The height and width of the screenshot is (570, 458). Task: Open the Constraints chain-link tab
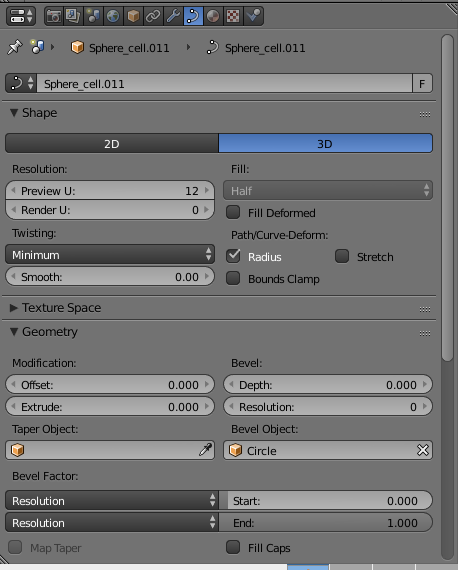pos(153,16)
